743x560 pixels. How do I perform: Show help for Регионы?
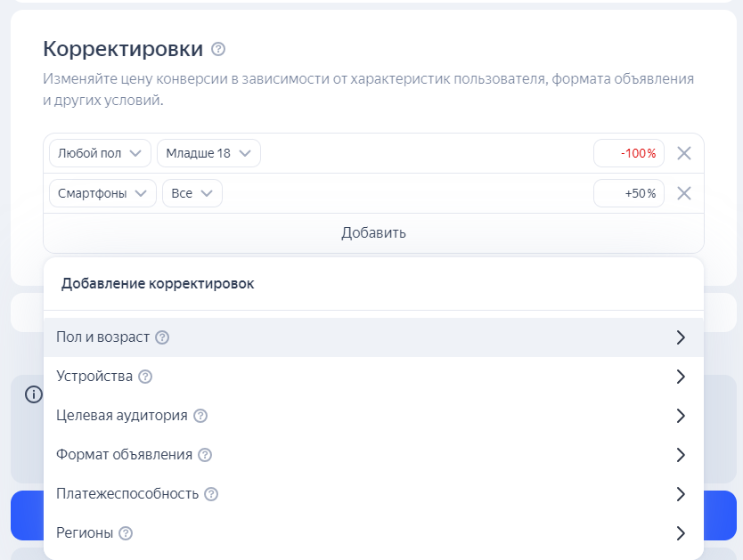pos(126,533)
